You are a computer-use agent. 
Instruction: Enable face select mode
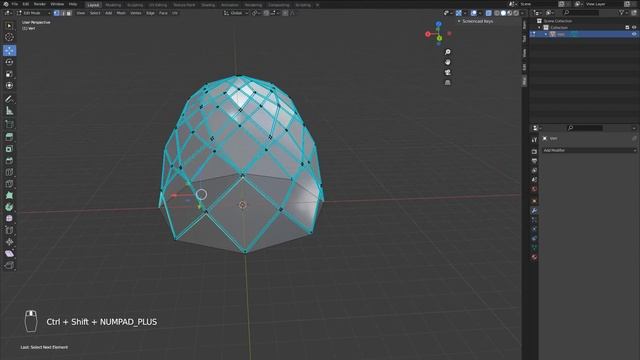[69, 13]
